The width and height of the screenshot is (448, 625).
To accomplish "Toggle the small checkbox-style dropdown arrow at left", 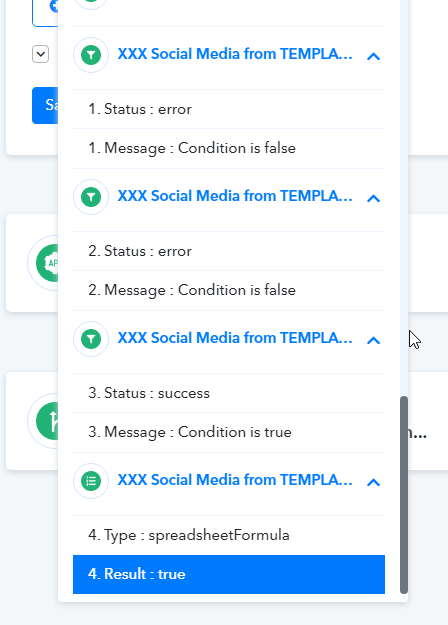I will click(41, 54).
